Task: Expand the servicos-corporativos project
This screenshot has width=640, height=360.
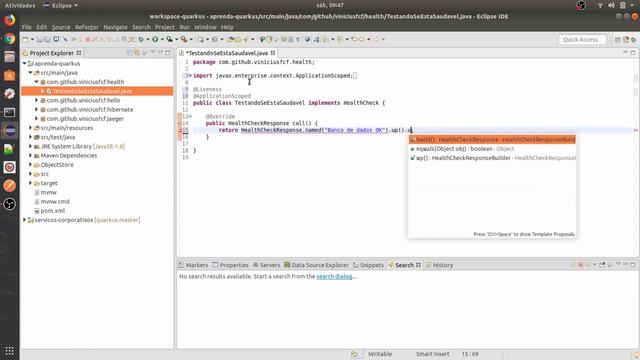Action: pos(24,220)
